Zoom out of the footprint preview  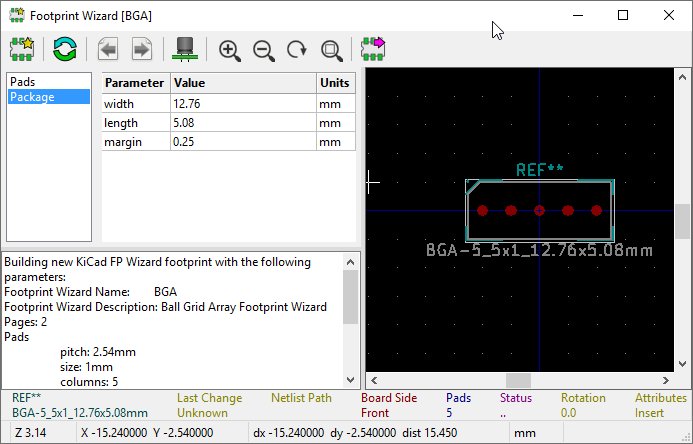[x=264, y=50]
